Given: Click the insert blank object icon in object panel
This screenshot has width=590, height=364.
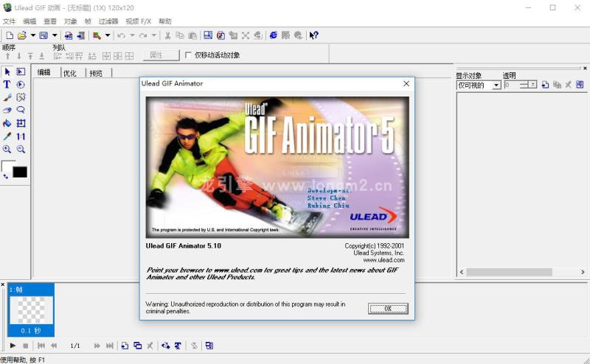Looking at the screenshot, I should pos(545,85).
